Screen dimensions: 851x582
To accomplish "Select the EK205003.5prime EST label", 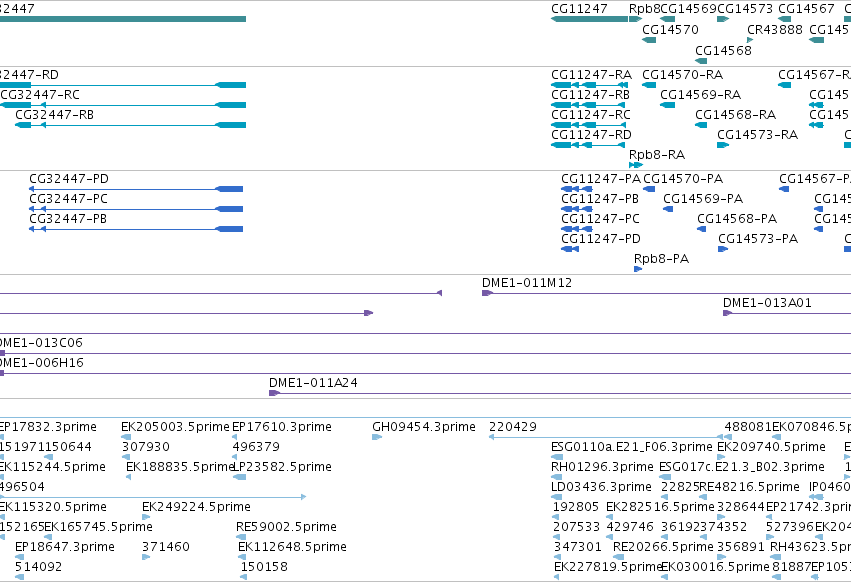I will pyautogui.click(x=175, y=427).
